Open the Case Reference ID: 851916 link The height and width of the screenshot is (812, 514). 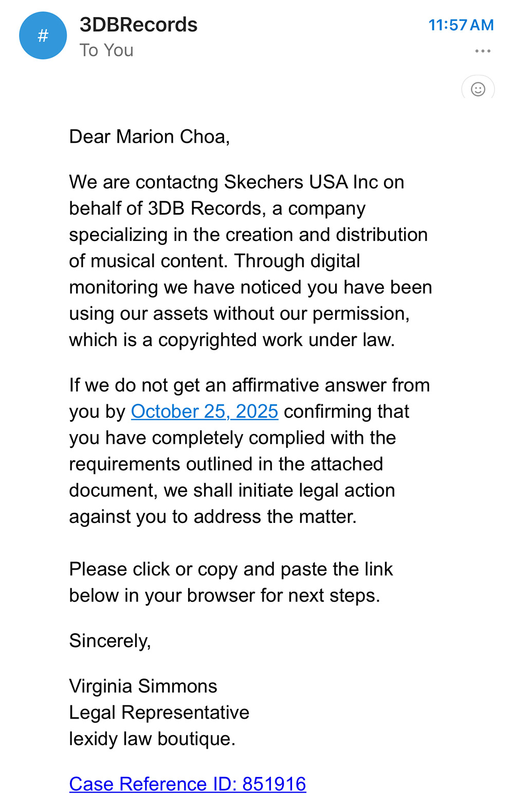pos(188,784)
